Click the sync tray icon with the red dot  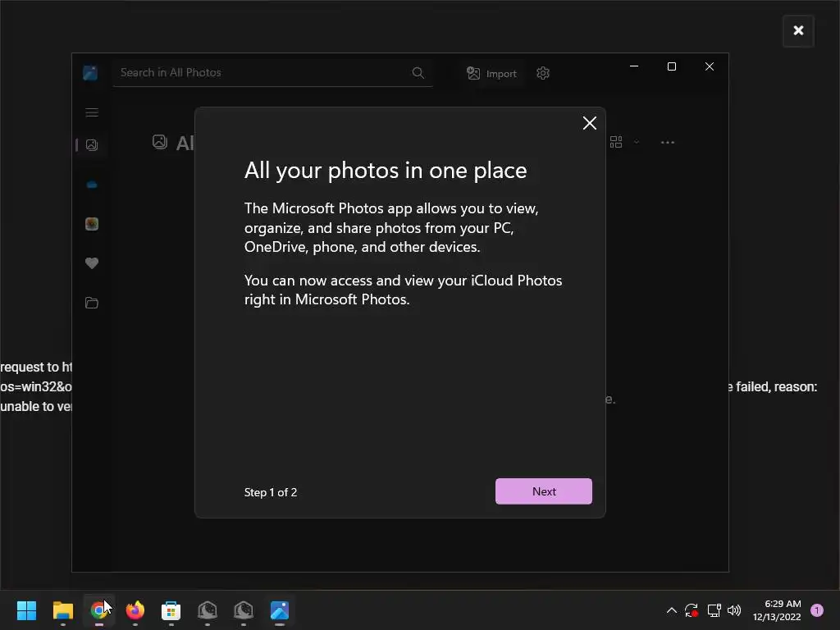pos(691,610)
